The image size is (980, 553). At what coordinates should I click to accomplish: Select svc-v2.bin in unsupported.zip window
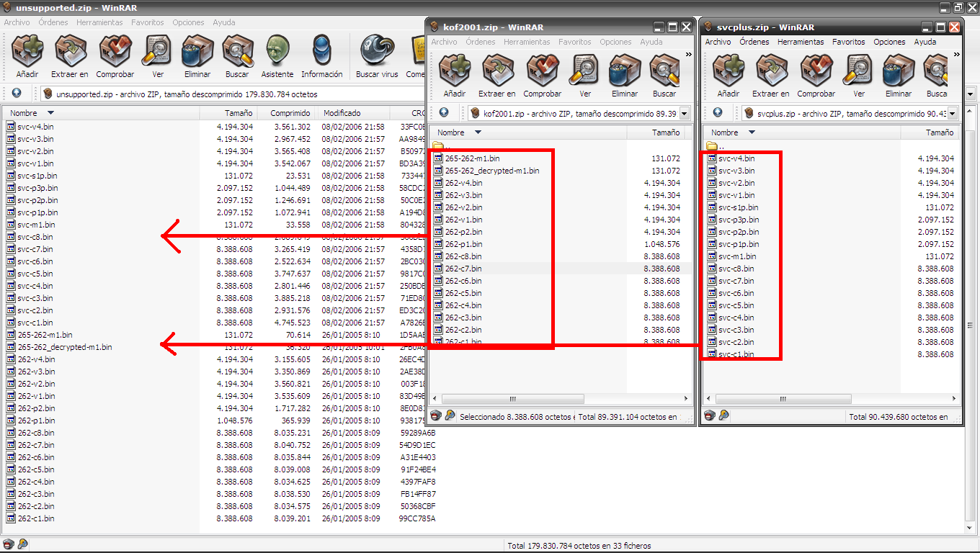pyautogui.click(x=35, y=151)
